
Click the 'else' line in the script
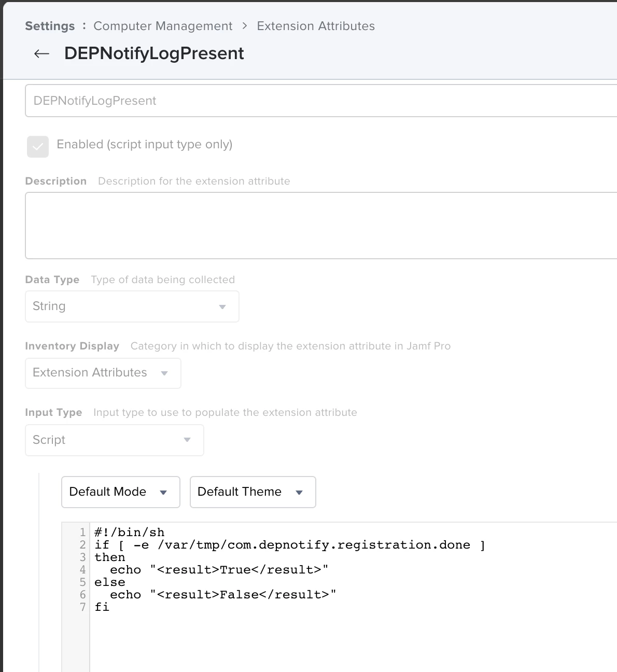[x=110, y=582]
